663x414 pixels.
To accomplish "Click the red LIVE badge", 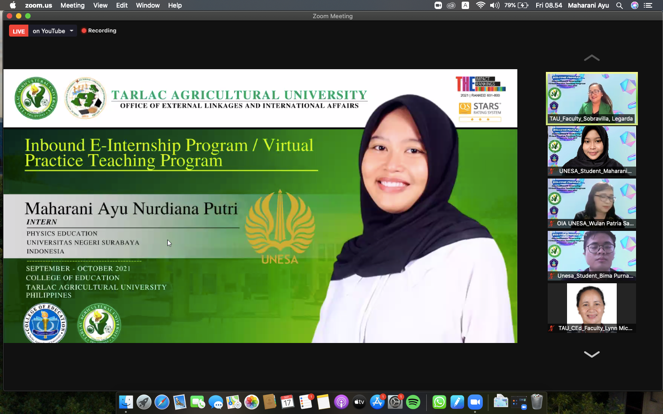I will tap(19, 31).
